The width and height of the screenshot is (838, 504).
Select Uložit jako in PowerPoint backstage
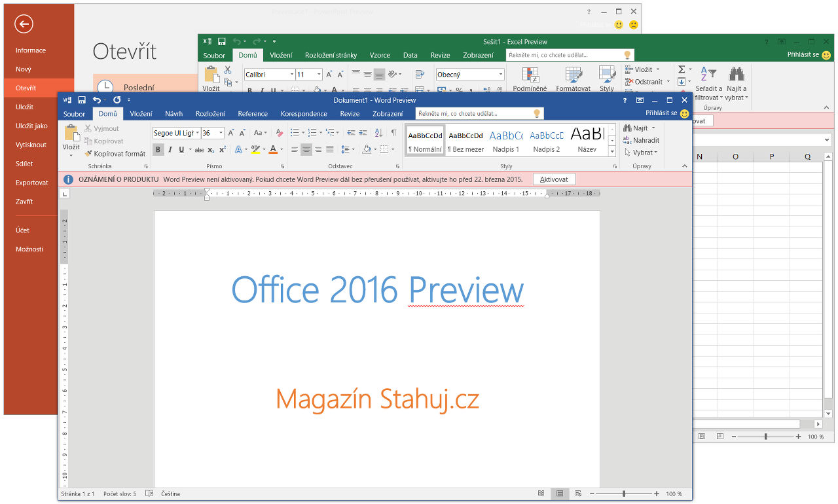[31, 126]
